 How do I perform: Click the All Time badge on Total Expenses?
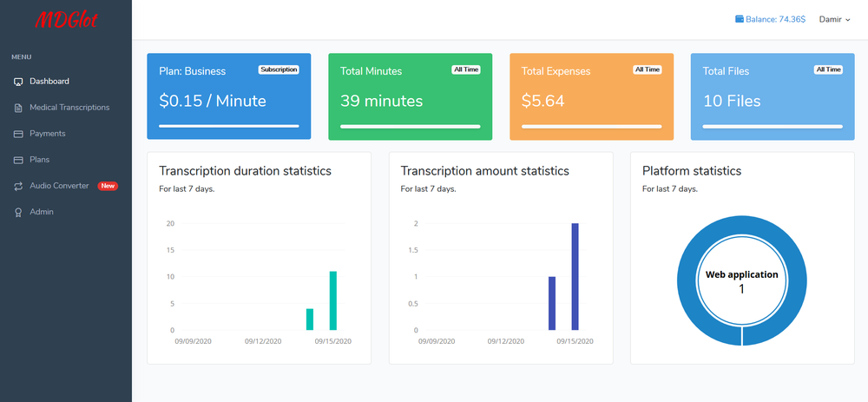[648, 69]
